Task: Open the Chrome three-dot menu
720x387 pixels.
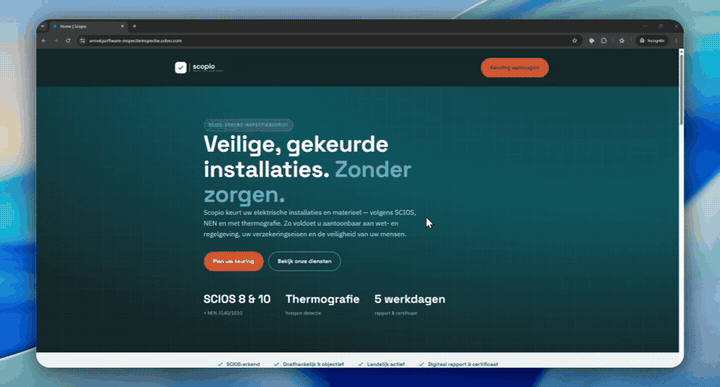Action: pyautogui.click(x=676, y=41)
